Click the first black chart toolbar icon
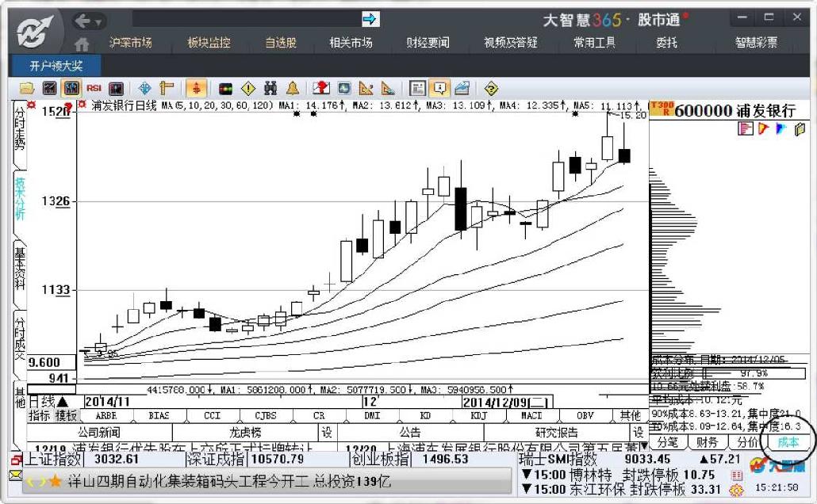Image resolution: width=817 pixels, height=504 pixels. pyautogui.click(x=49, y=89)
